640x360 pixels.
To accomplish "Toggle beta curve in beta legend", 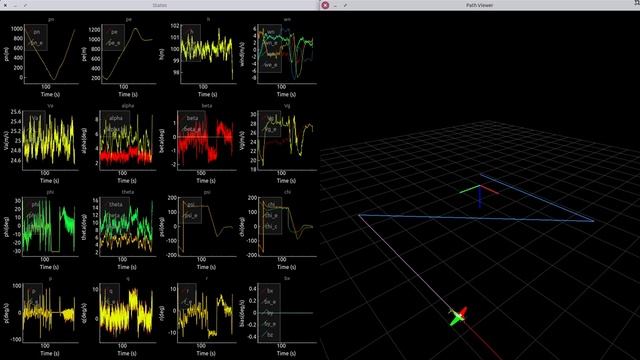I will click(x=192, y=118).
